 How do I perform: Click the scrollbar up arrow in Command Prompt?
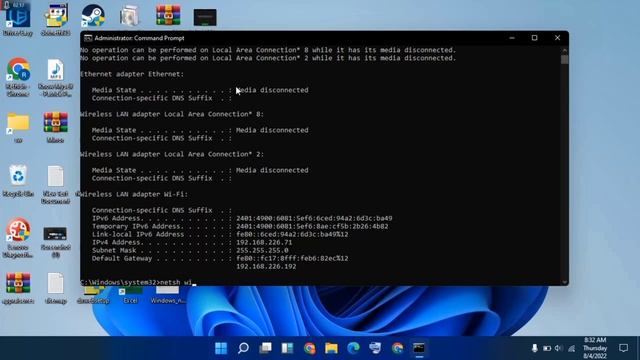pos(564,50)
